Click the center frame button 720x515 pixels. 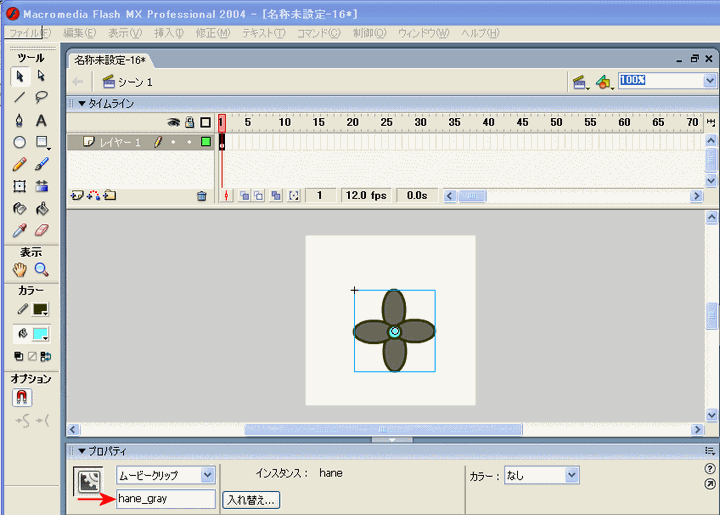226,196
